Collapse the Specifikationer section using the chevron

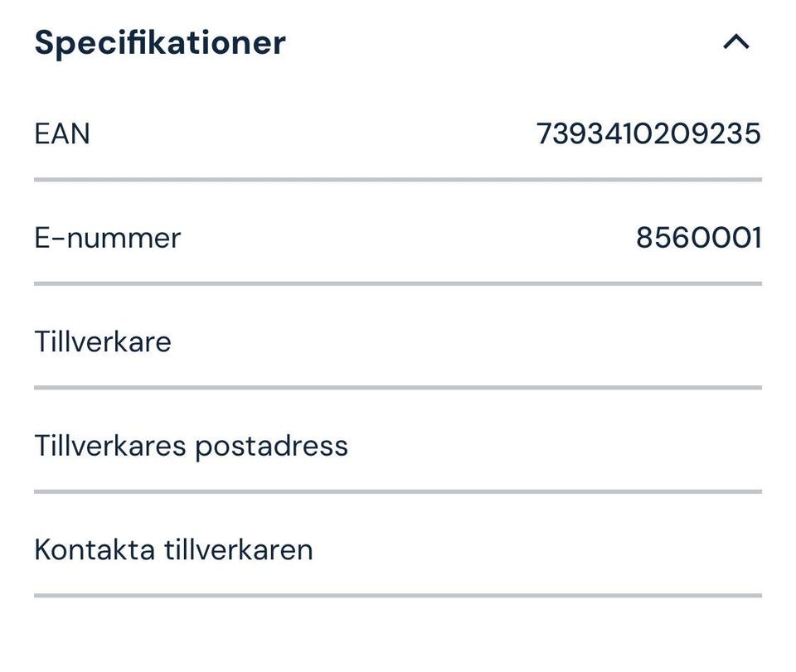coord(736,42)
